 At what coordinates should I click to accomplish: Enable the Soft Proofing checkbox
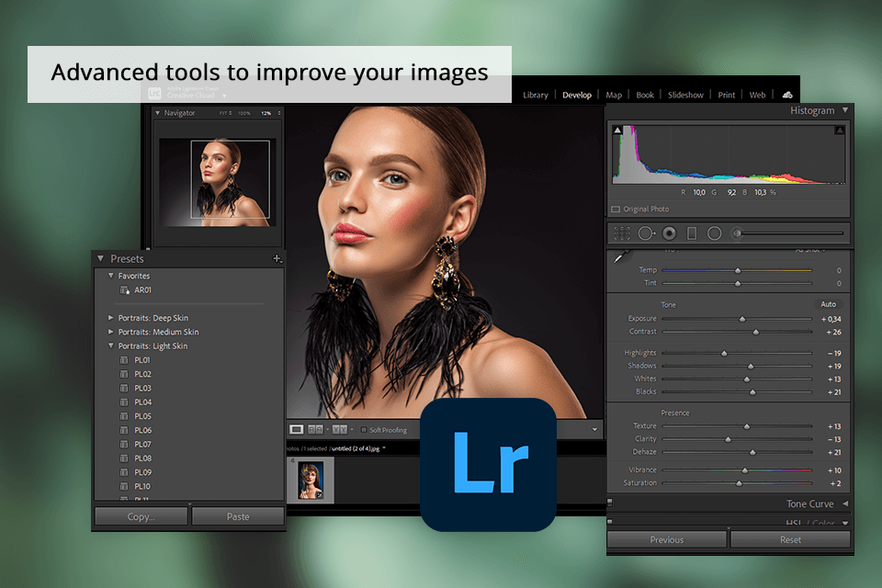(x=364, y=429)
